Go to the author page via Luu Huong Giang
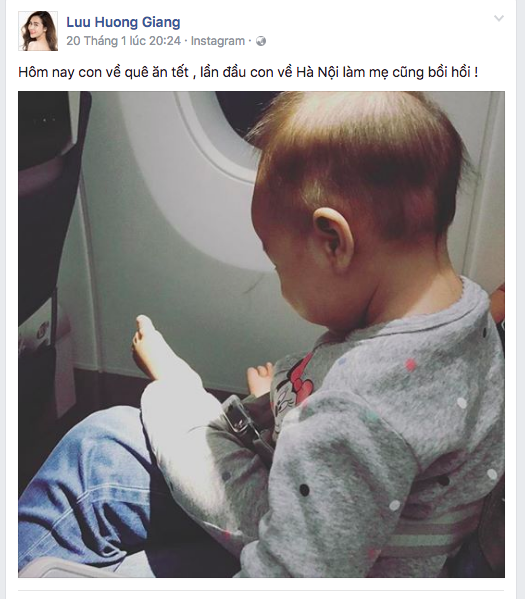Viewport: 525px width, 599px height. click(123, 22)
